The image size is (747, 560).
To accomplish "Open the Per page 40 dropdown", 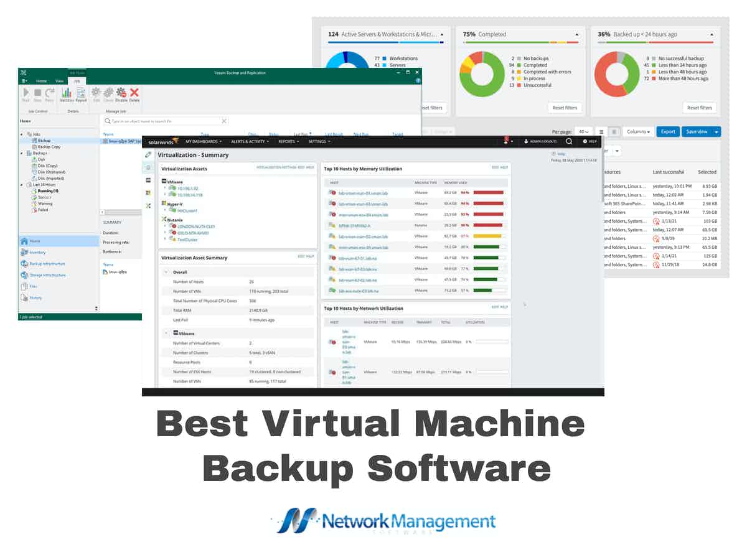I will (584, 132).
